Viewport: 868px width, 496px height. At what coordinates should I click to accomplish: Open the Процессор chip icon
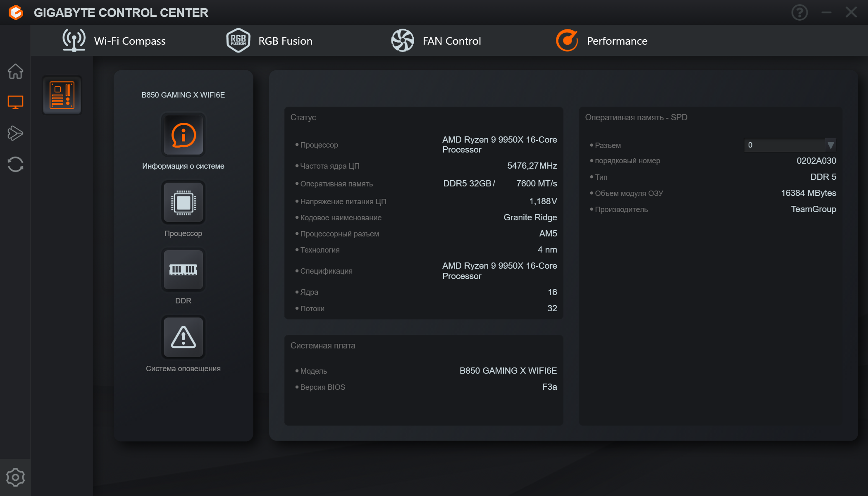tap(183, 203)
